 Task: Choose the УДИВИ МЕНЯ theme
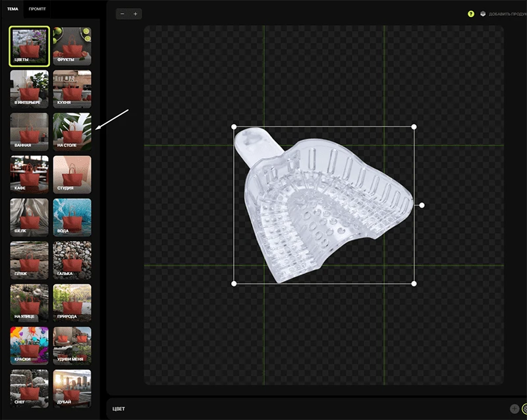[72, 346]
